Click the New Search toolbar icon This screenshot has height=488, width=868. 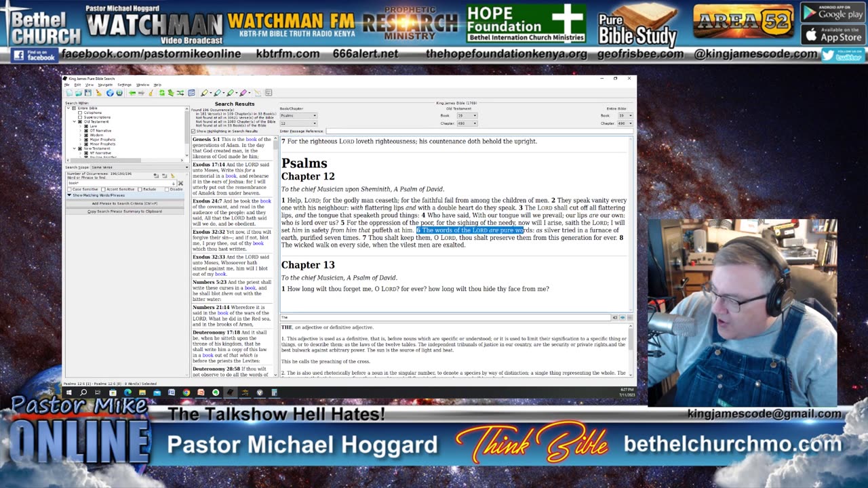pyautogui.click(x=69, y=93)
